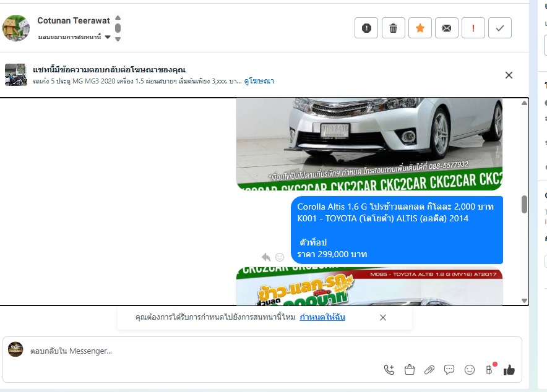Click the Cotunan Teerawat name
Screen dimensions: 547x392
pyautogui.click(x=74, y=21)
